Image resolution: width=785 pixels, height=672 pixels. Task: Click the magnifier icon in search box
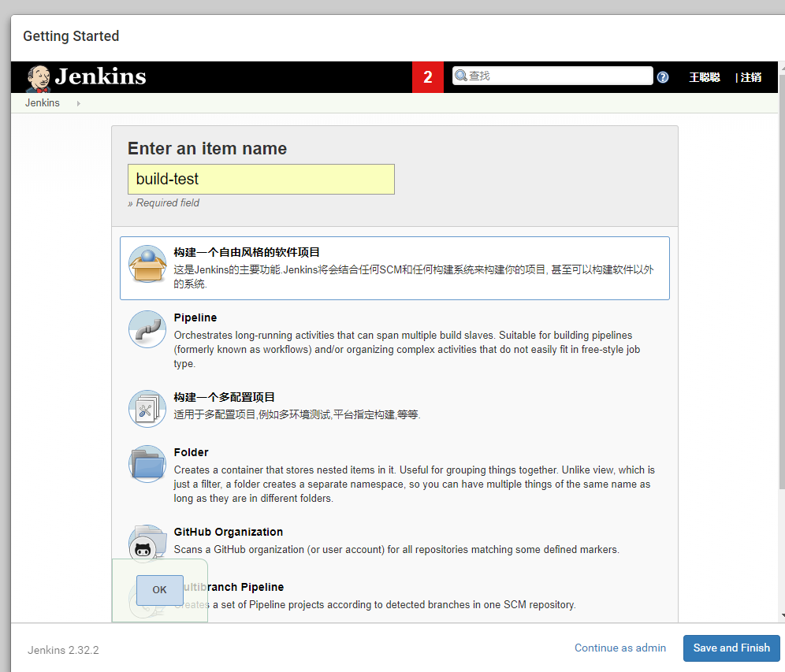(x=460, y=76)
